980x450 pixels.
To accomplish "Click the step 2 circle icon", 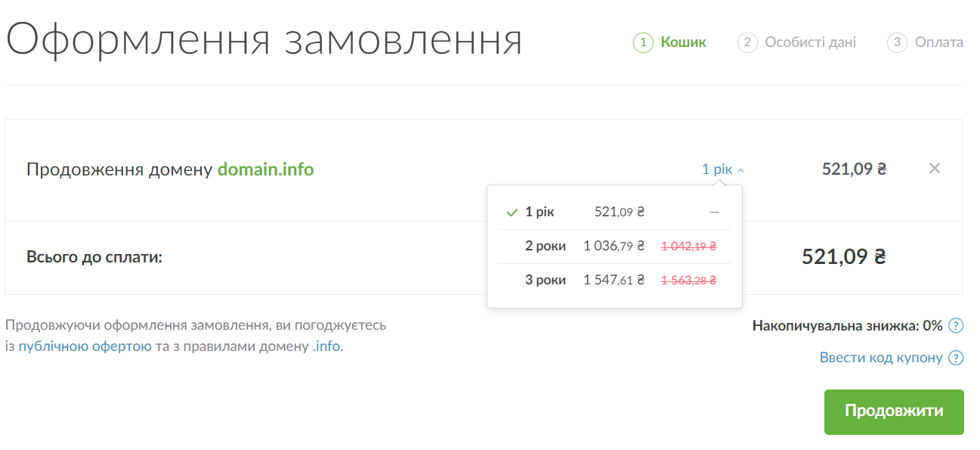I will 747,42.
